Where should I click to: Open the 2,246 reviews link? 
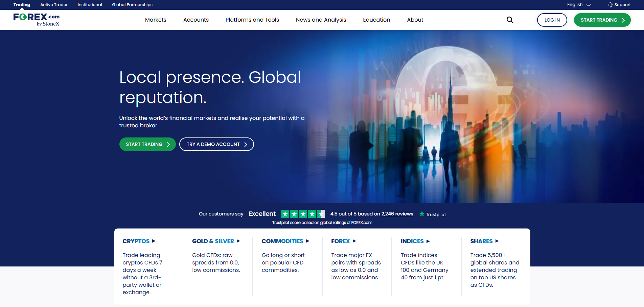click(x=397, y=214)
